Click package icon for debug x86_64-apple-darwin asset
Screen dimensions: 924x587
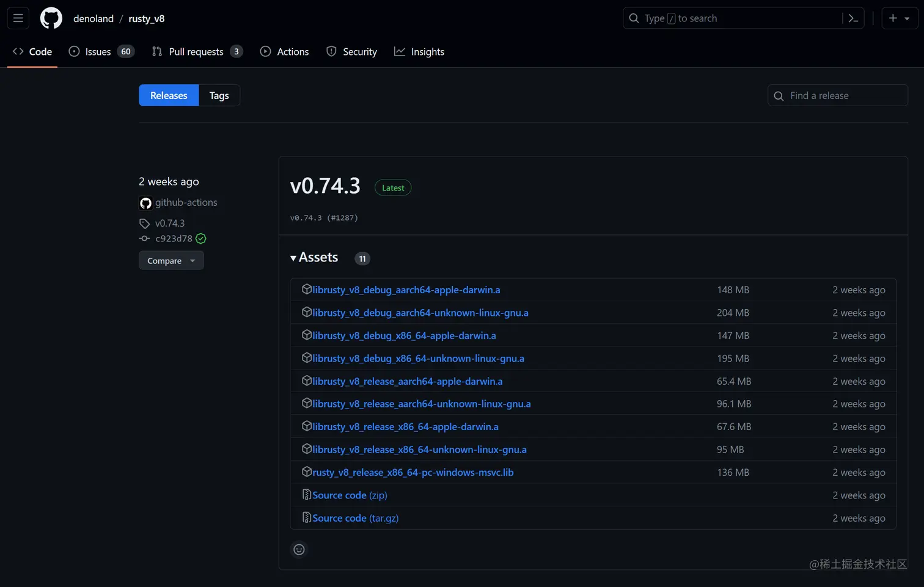(307, 335)
